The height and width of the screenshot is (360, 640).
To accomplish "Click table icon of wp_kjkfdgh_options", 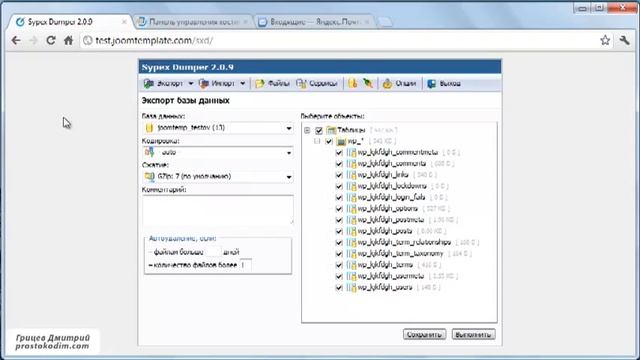I will pyautogui.click(x=351, y=209).
